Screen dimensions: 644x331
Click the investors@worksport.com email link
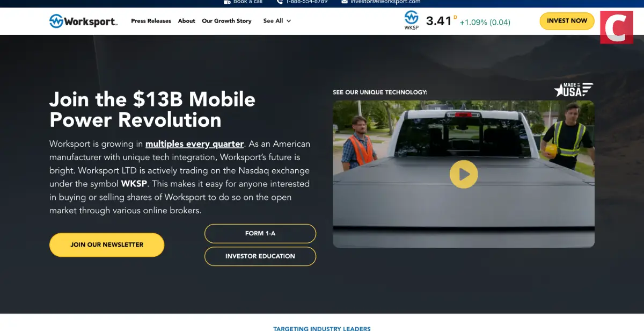(385, 2)
